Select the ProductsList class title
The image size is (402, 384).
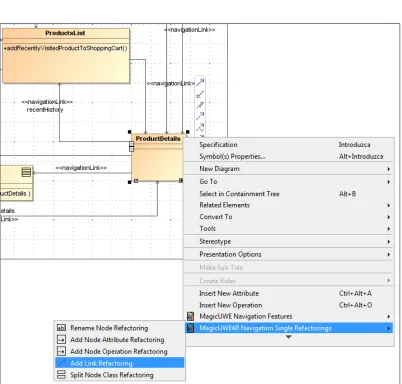[65, 33]
